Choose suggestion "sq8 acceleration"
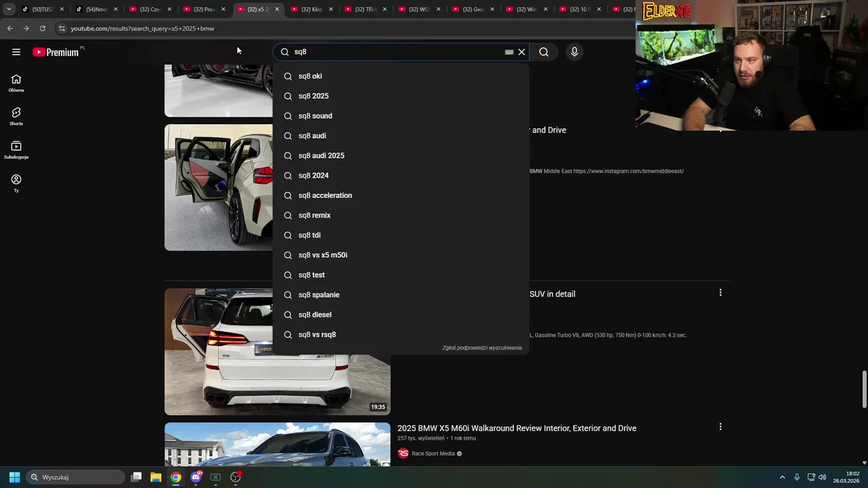Viewport: 868px width, 488px height. point(401,195)
